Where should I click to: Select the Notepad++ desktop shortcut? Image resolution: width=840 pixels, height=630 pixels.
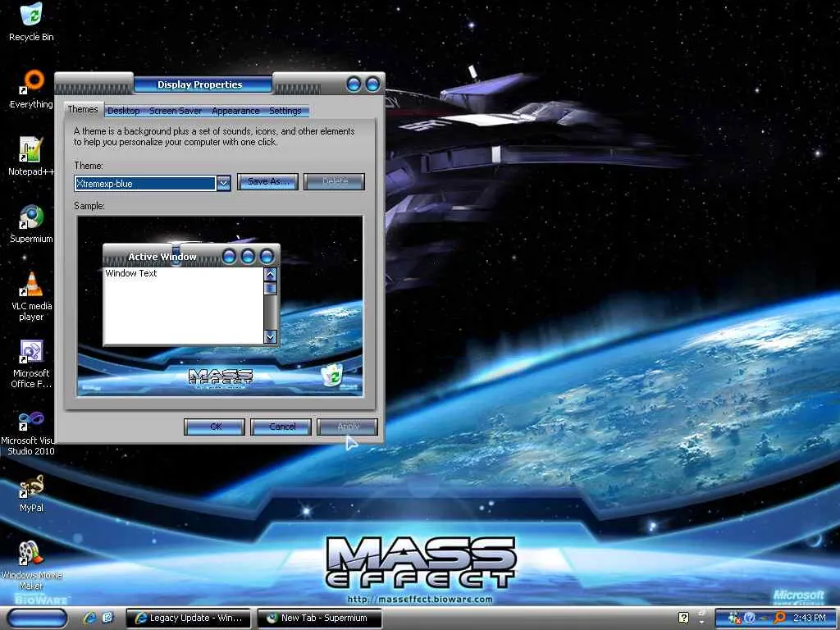31,157
